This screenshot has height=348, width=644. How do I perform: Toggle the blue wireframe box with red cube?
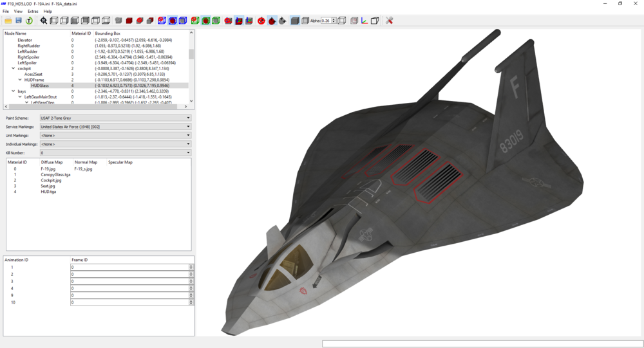173,21
